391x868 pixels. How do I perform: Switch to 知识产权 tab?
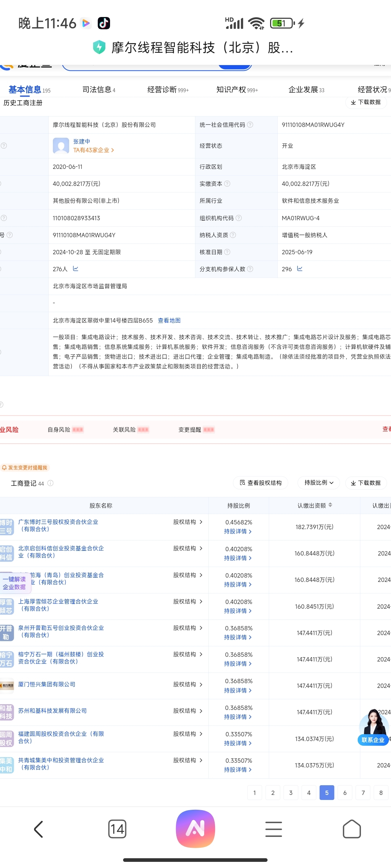237,90
